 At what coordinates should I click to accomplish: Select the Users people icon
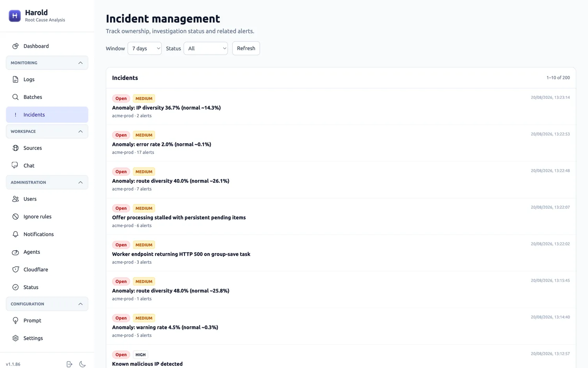(x=15, y=199)
